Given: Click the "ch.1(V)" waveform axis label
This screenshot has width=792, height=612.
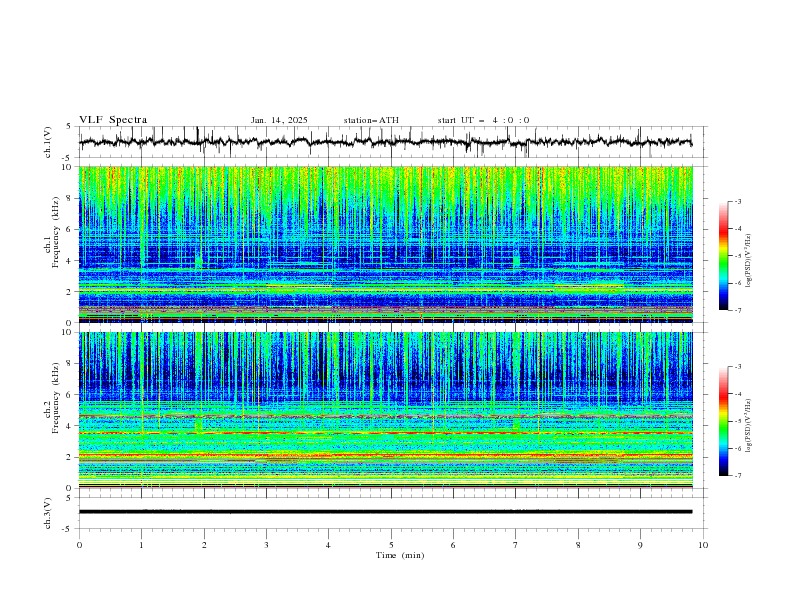Looking at the screenshot, I should click(x=48, y=142).
